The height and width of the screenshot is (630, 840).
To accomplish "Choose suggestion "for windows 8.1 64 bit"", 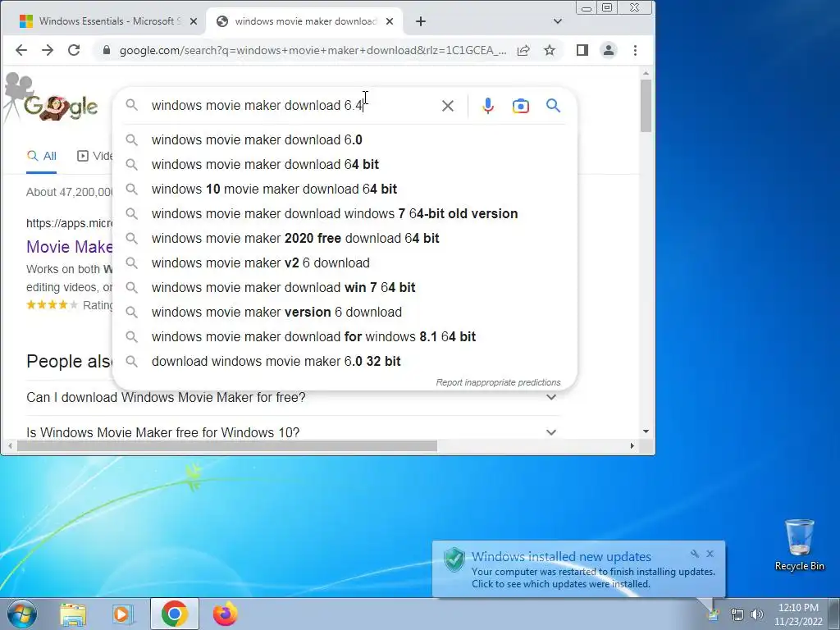I will tap(345, 337).
